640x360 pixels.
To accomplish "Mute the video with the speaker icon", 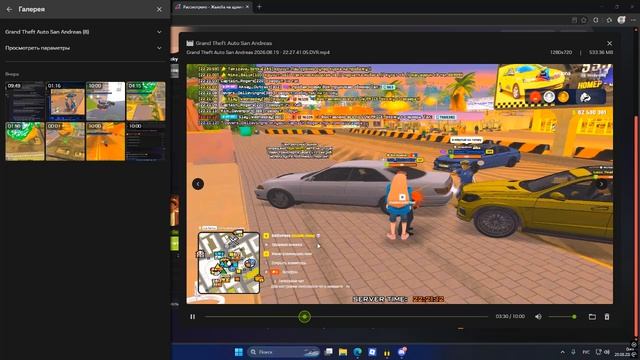I will pyautogui.click(x=538, y=317).
